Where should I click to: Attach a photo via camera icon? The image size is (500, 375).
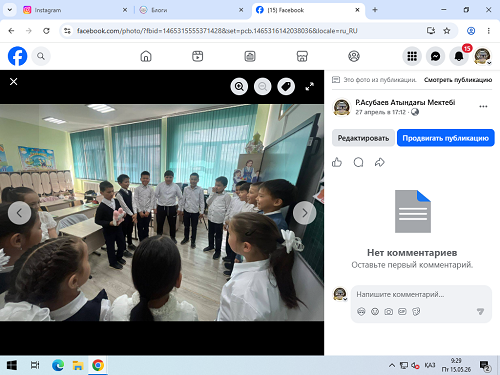(x=389, y=312)
